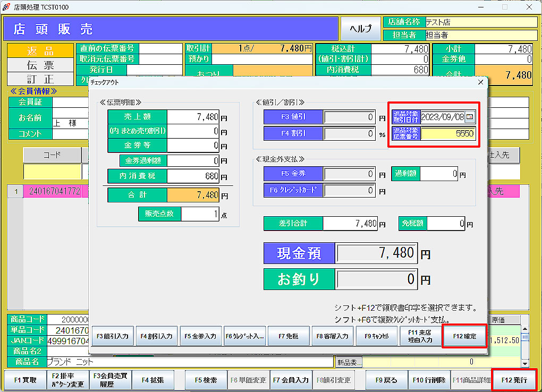This screenshot has height=392, width=542.
Task: Select the F5 金券入力 button
Action: 200,336
